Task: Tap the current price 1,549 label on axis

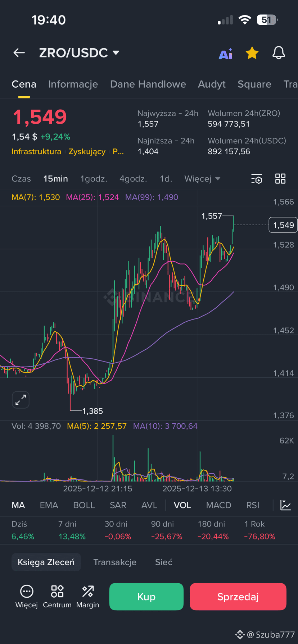Action: 283,225
